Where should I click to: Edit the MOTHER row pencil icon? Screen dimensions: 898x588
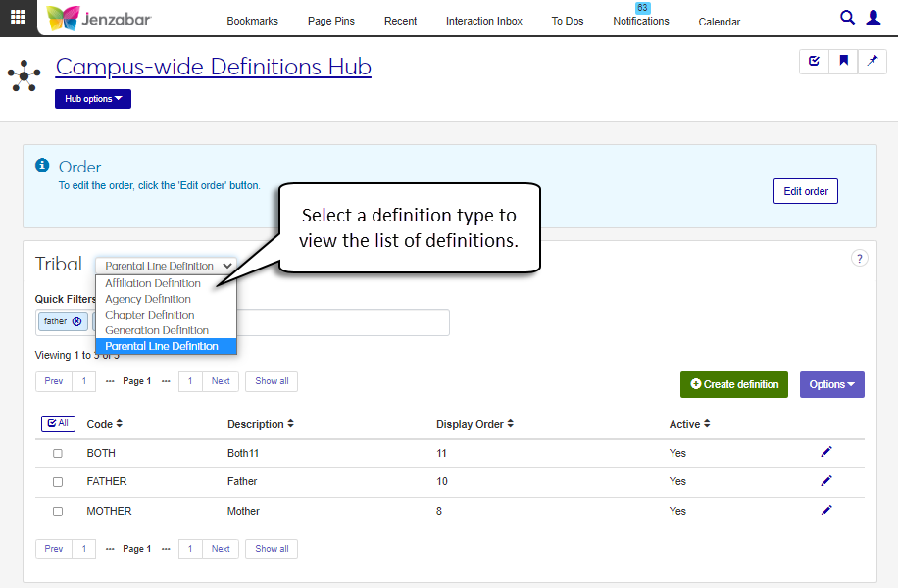(826, 510)
